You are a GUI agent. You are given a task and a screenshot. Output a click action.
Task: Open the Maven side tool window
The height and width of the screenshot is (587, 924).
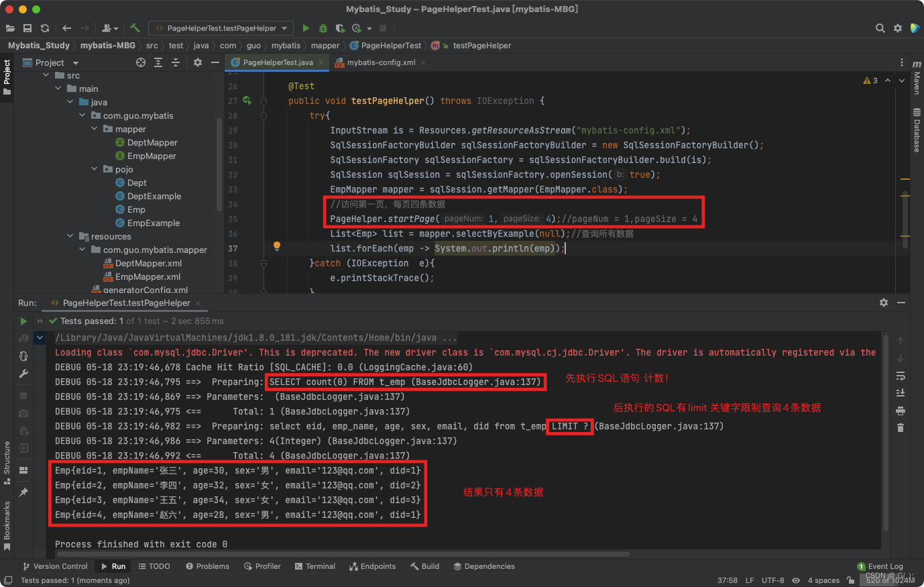[x=917, y=78]
